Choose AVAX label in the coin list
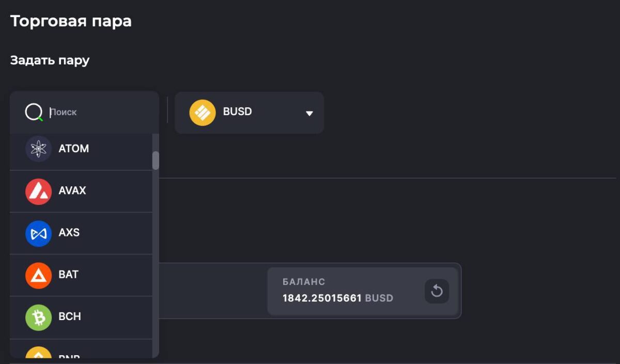Viewport: 620px width, 364px height. tap(72, 191)
